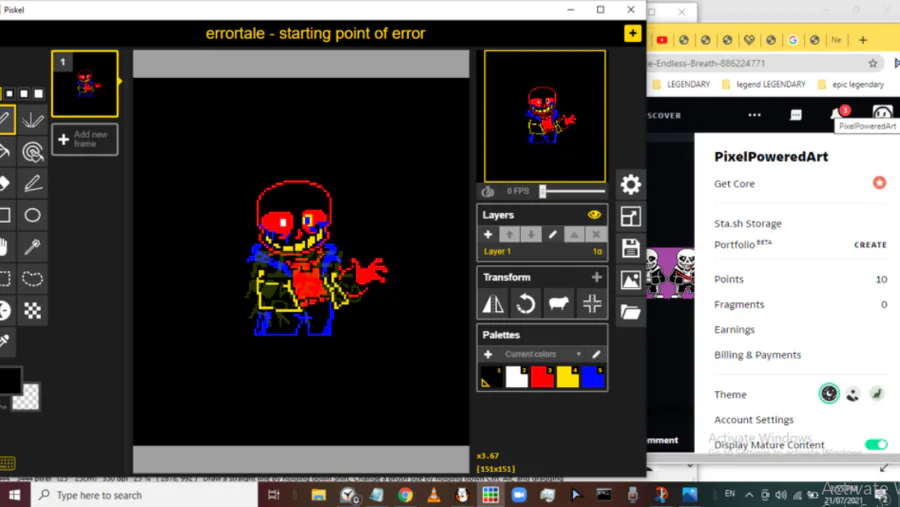The width and height of the screenshot is (900, 507).
Task: Show hidden system tray icons chevron
Action: click(749, 494)
